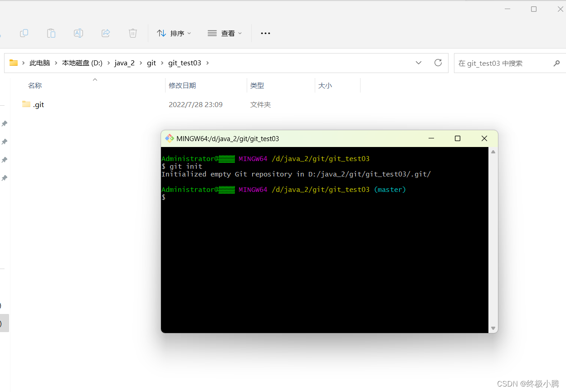The height and width of the screenshot is (392, 566).
Task: Click the Git Bash logo icon in title bar
Action: (170, 138)
